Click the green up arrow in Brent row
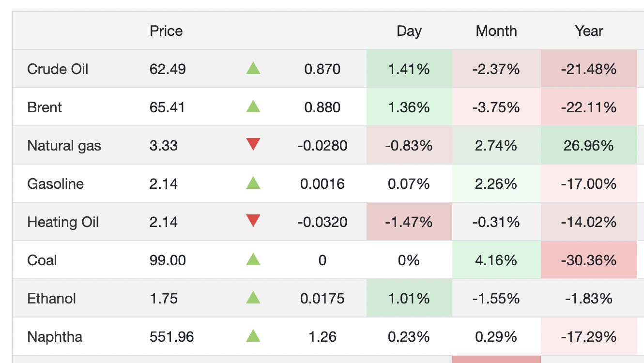 point(253,106)
